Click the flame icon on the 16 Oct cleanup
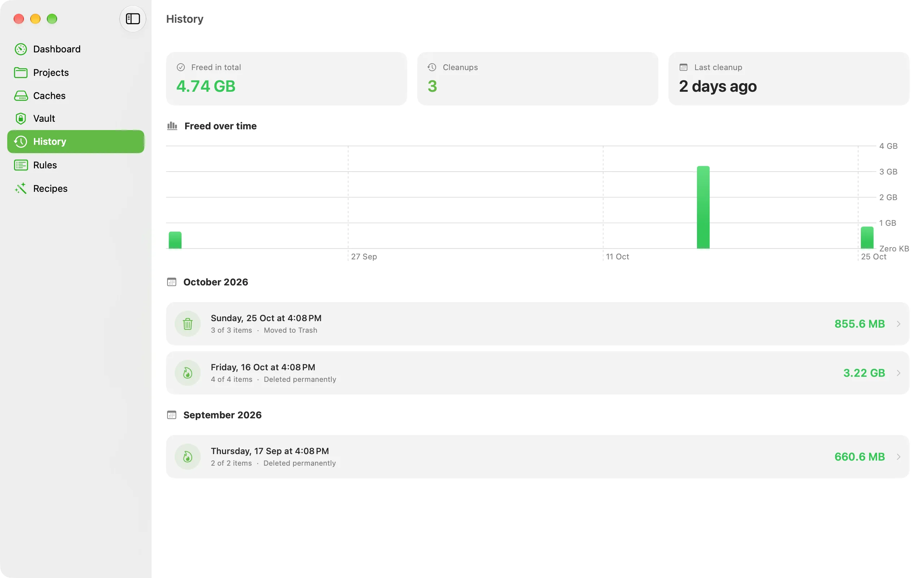 187,373
